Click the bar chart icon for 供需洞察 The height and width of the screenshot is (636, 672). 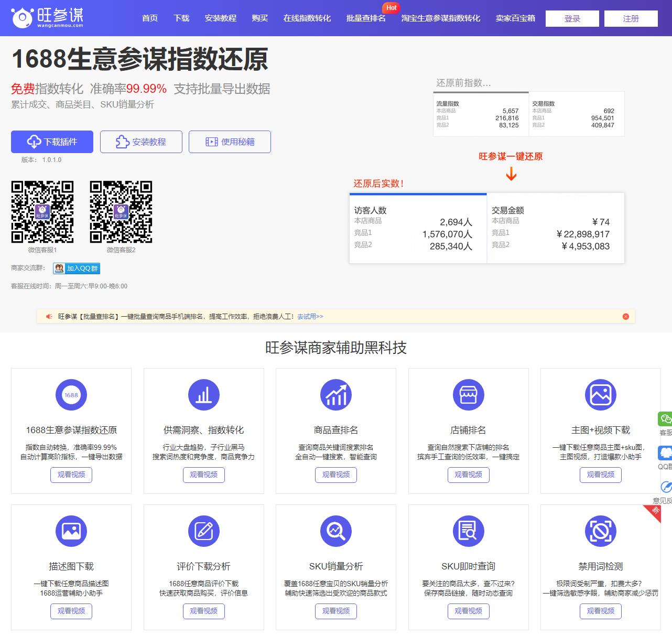[204, 395]
